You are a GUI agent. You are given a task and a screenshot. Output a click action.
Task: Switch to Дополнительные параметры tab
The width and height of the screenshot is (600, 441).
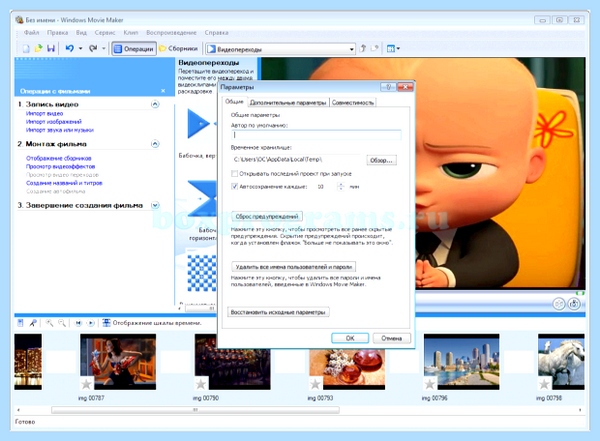(x=288, y=103)
